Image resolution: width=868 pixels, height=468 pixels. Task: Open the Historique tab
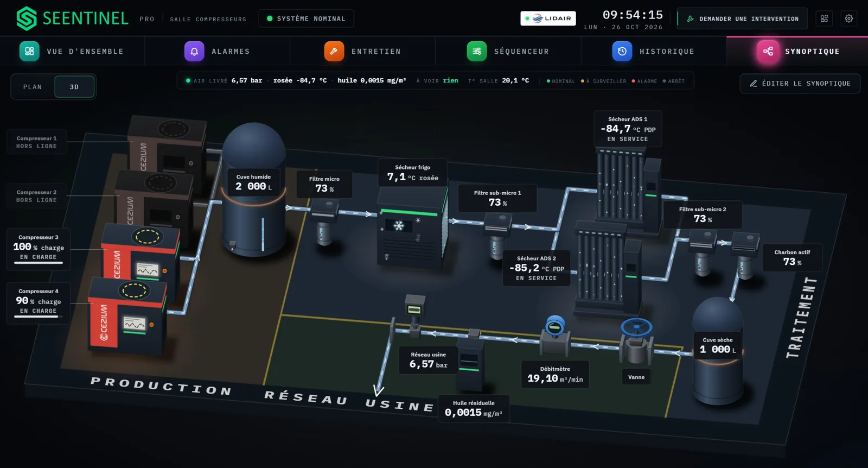[x=653, y=51]
